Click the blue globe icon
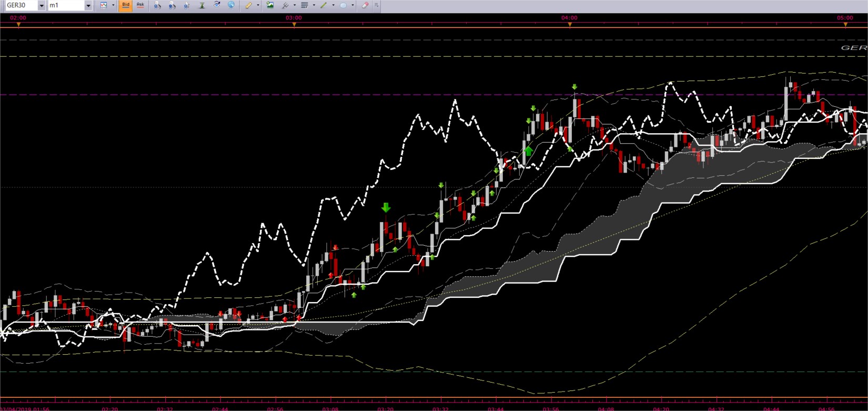Image resolution: width=868 pixels, height=411 pixels. 231,5
